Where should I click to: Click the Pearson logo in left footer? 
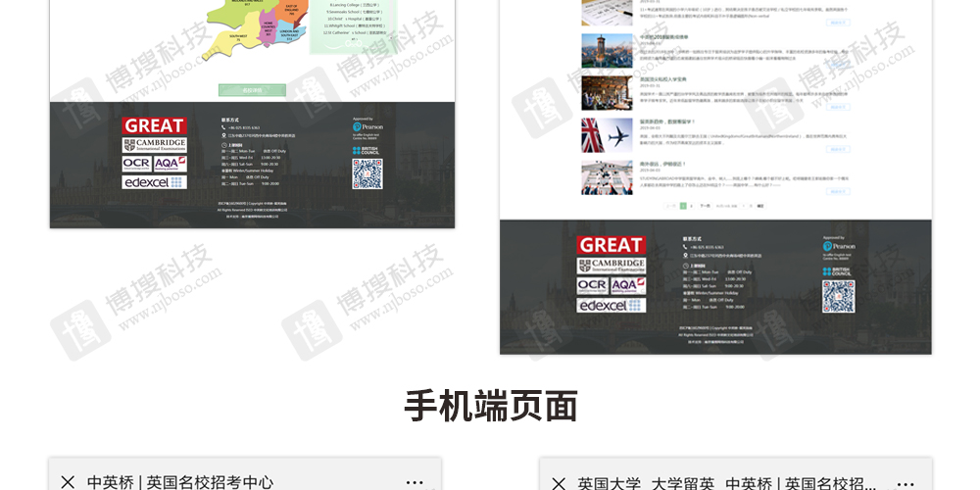(367, 126)
